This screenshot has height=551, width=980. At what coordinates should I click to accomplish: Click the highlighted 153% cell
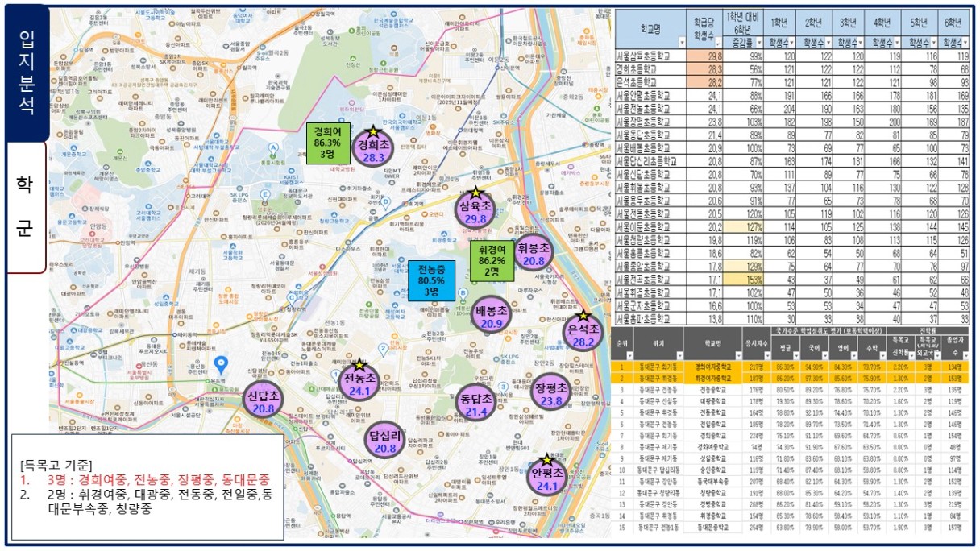pos(745,278)
